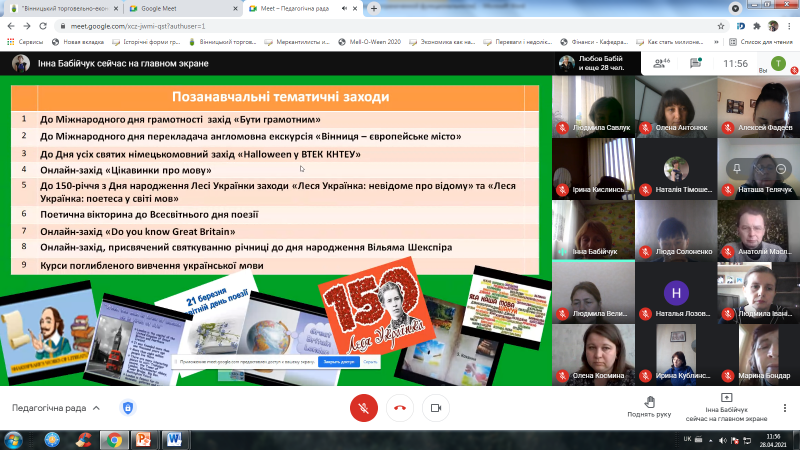Open Chrome three-dot menu
Viewport: 800px width, 450px height.
point(790,26)
